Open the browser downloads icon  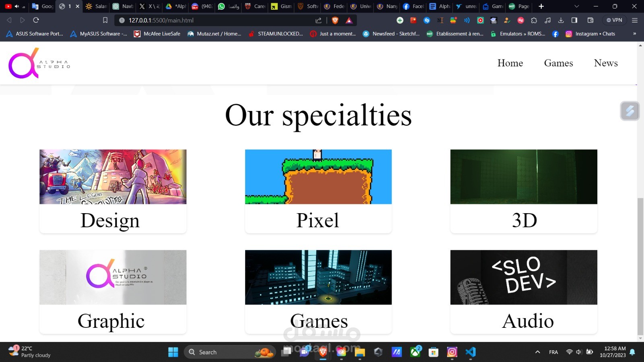[561, 20]
